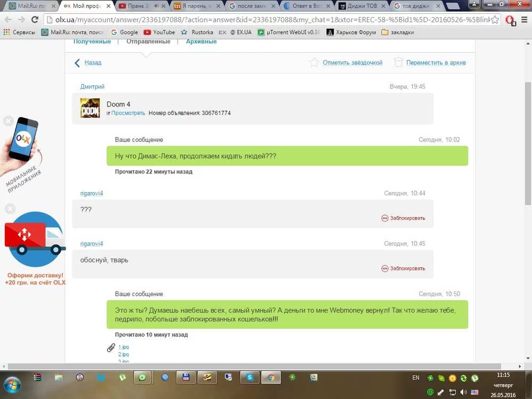532x399 pixels.
Task: Open the volume speaker tray icon
Action: (x=463, y=393)
